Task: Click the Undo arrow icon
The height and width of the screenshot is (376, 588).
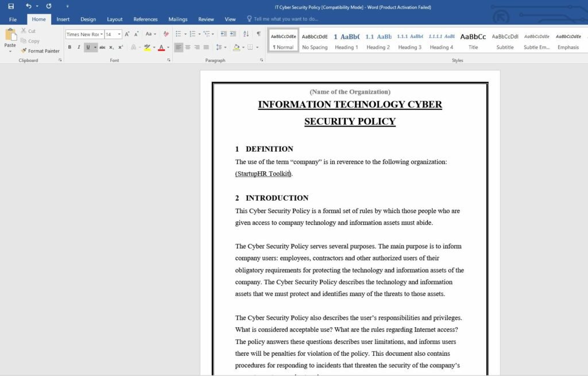Action: click(28, 6)
